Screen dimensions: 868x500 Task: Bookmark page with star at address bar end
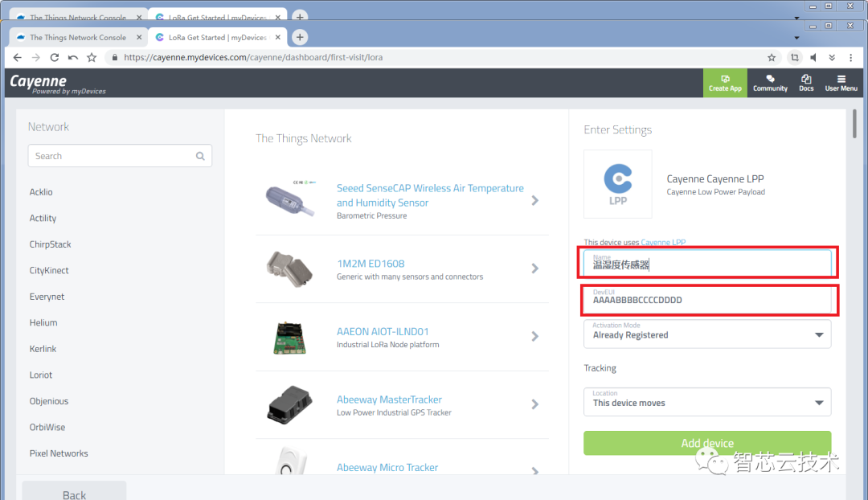click(772, 58)
